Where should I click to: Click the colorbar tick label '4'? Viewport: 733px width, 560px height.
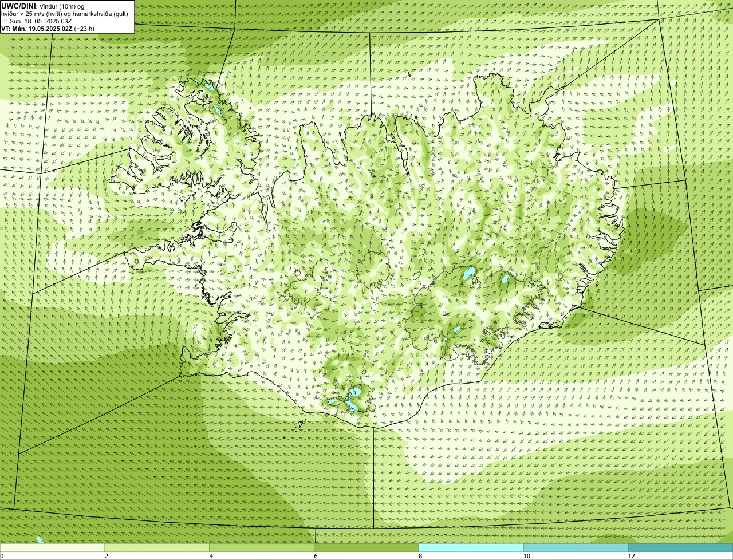pos(211,556)
